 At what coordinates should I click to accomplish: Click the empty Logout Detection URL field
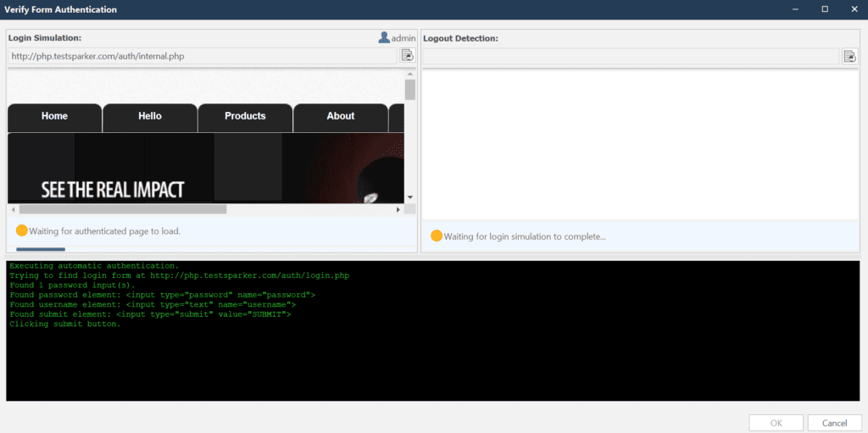coord(631,57)
